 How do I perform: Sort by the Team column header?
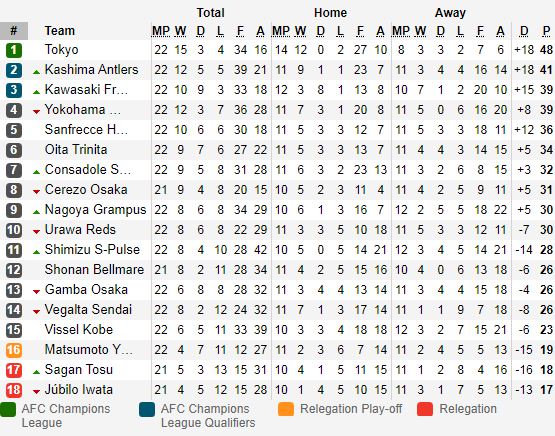59,31
